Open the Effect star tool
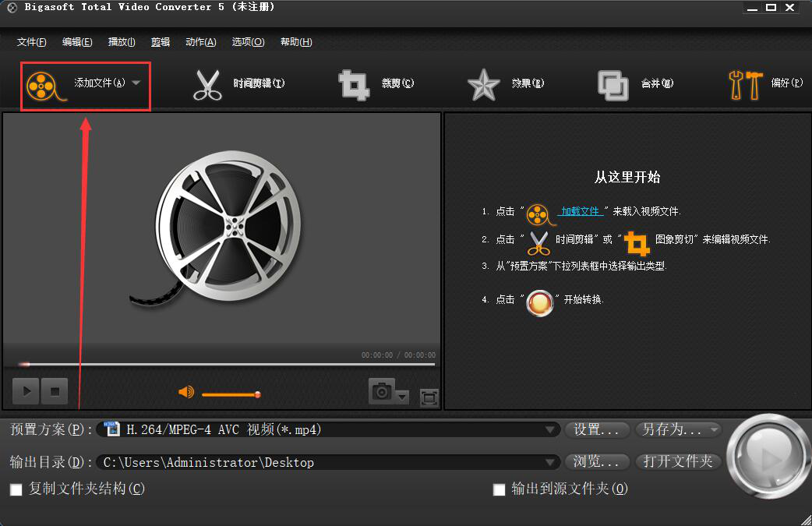The height and width of the screenshot is (526, 812). pyautogui.click(x=483, y=85)
